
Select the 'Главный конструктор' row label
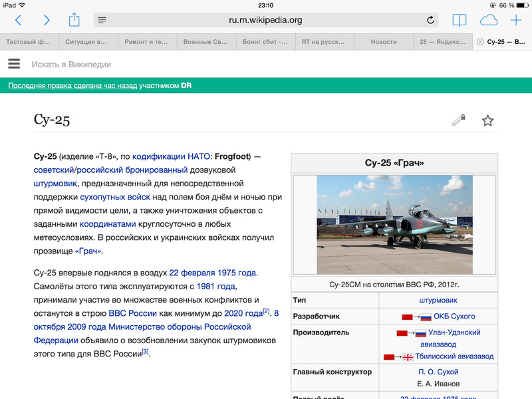point(332,372)
